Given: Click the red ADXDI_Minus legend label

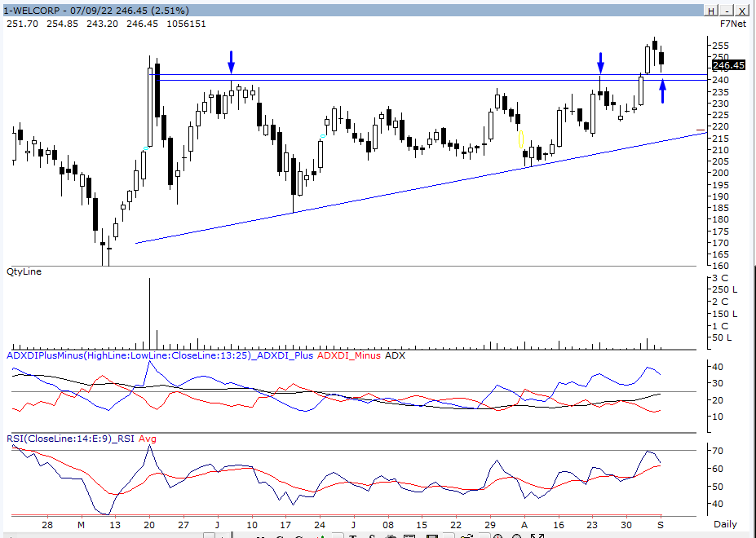Looking at the screenshot, I should point(349,355).
